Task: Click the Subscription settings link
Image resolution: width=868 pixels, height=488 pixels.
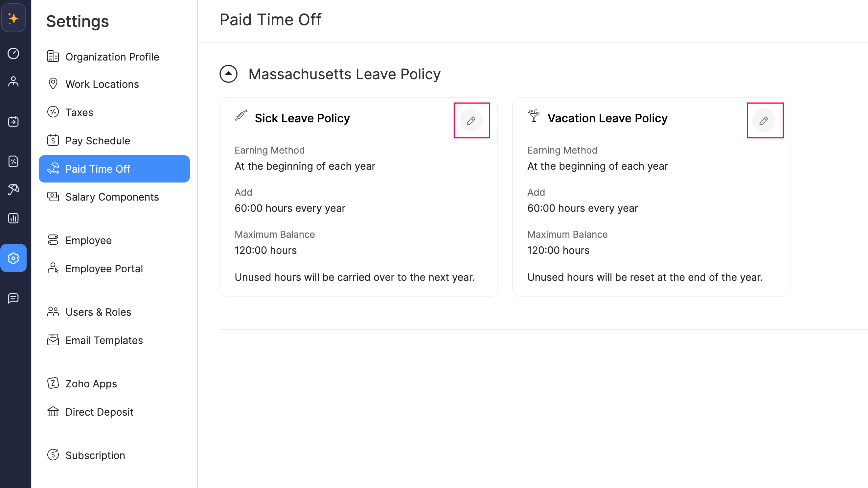Action: point(95,454)
